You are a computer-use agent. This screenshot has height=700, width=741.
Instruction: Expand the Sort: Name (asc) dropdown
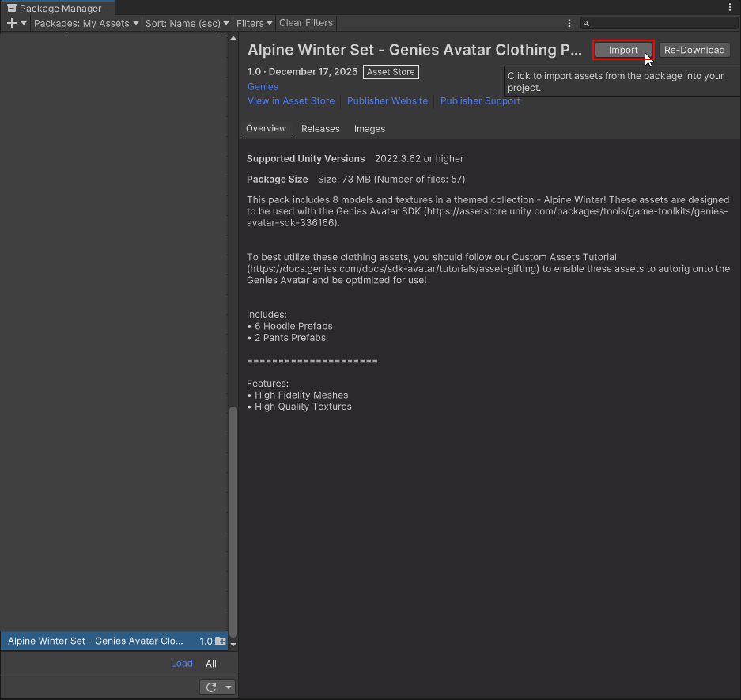coord(187,24)
